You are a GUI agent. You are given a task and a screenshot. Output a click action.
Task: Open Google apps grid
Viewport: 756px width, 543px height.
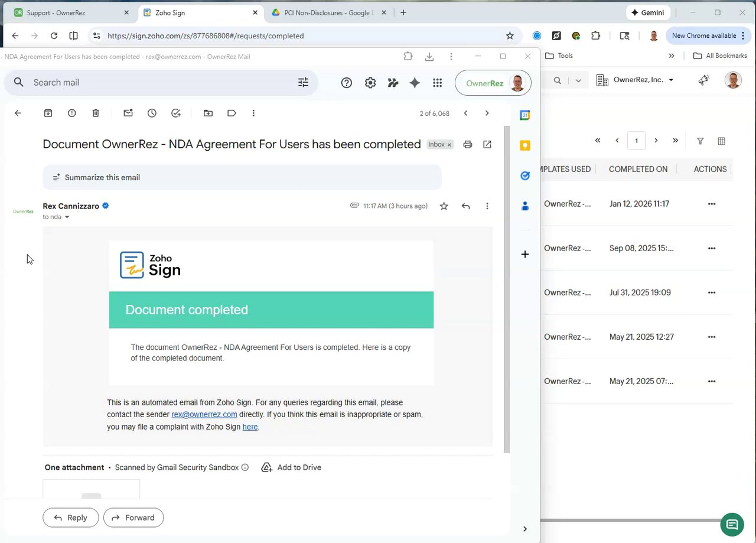[x=437, y=83]
